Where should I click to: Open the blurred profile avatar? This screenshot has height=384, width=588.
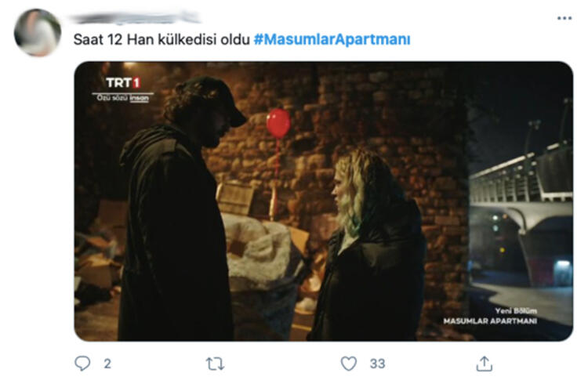pyautogui.click(x=38, y=33)
